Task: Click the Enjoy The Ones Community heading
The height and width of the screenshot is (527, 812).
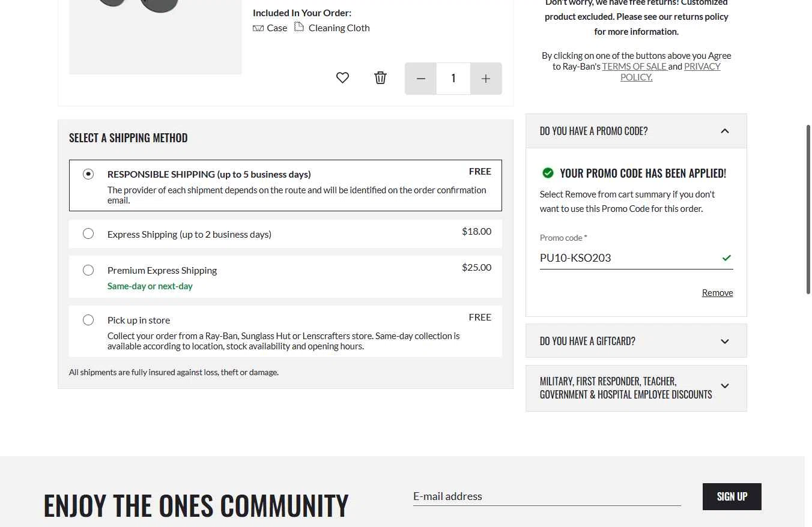Action: [x=196, y=505]
